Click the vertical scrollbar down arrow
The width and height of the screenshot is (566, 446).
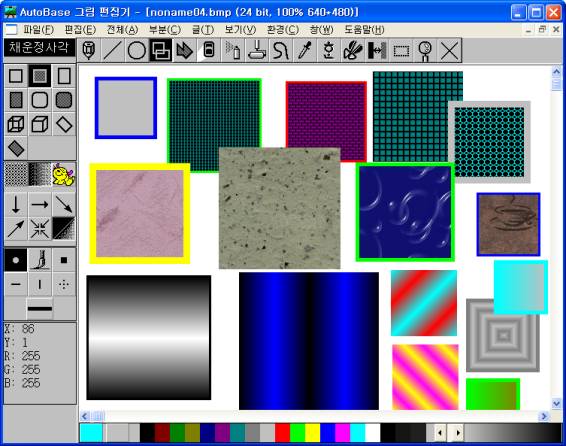(x=556, y=403)
